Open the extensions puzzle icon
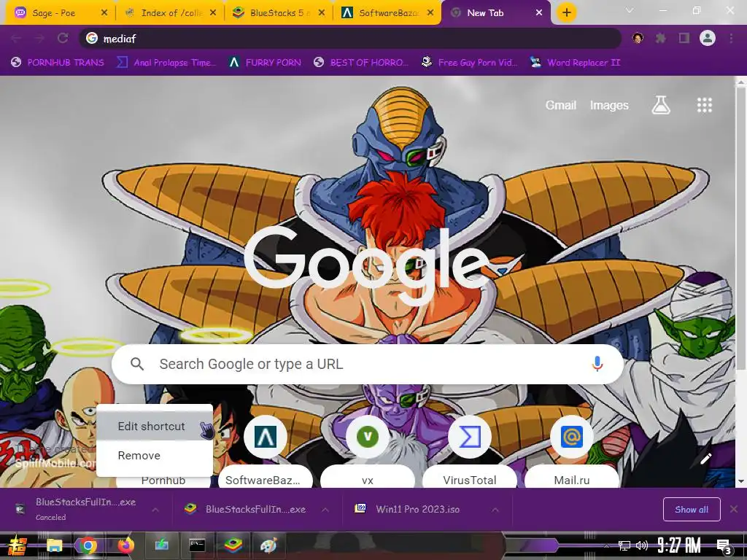 tap(661, 38)
